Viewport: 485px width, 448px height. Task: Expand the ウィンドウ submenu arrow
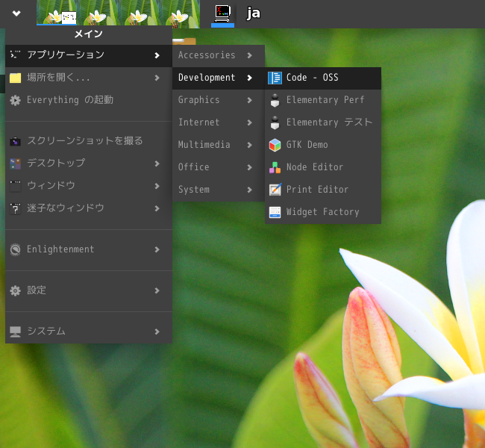pos(157,186)
